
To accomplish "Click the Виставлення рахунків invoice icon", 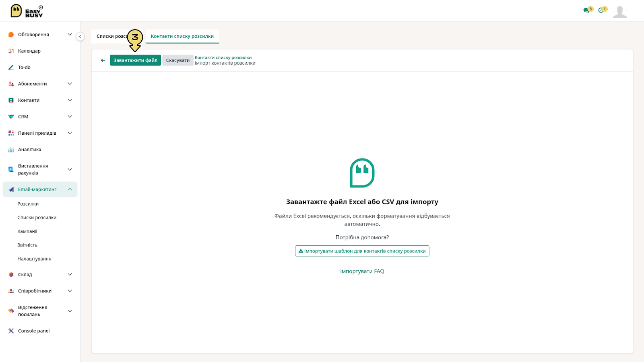I will 11,169.
